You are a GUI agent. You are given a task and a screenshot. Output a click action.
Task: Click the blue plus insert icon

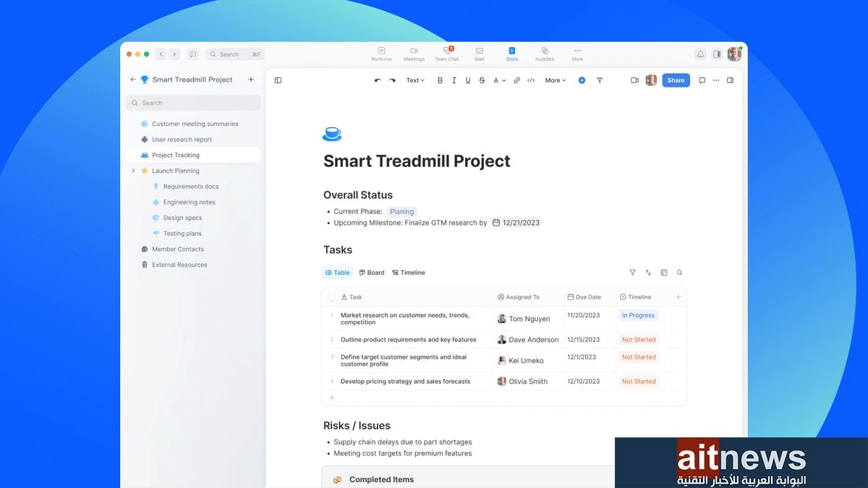pos(582,80)
